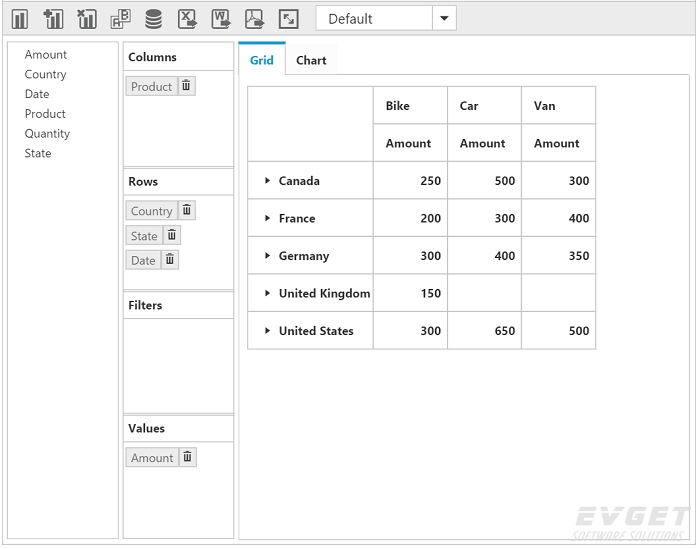Click Canada Bike value 250
The image size is (700, 549).
pyautogui.click(x=410, y=180)
